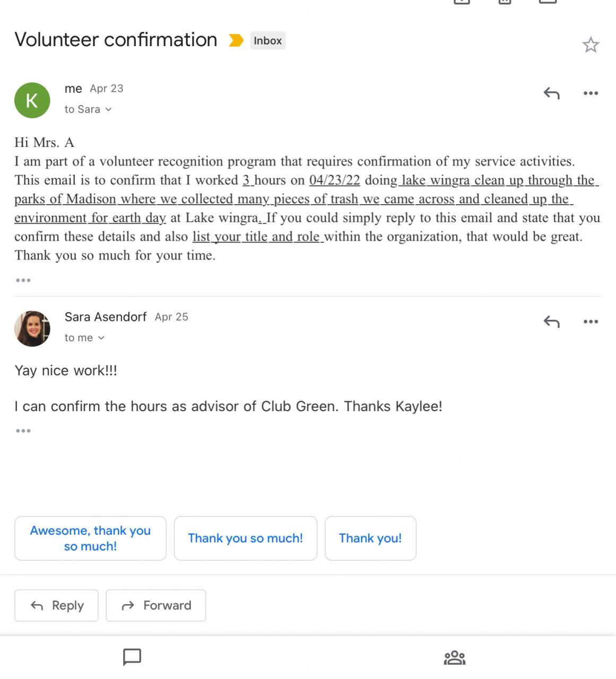Choose "Thank you so much!" smart reply

(245, 538)
